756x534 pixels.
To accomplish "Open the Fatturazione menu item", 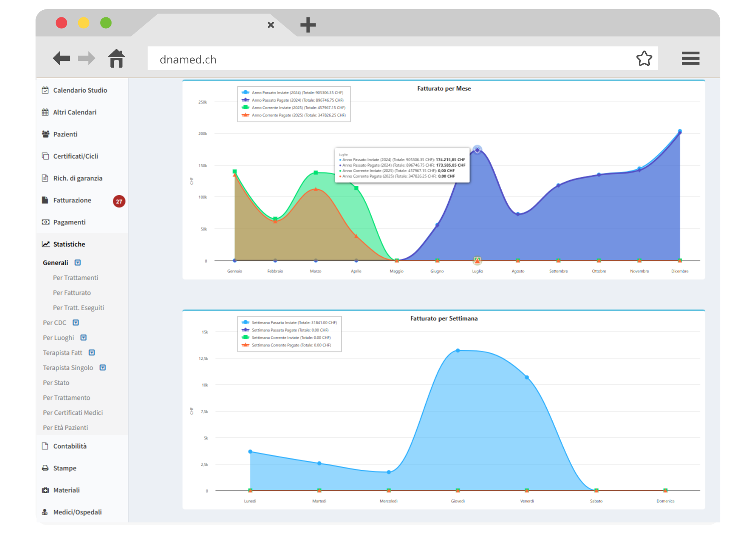I will click(72, 200).
